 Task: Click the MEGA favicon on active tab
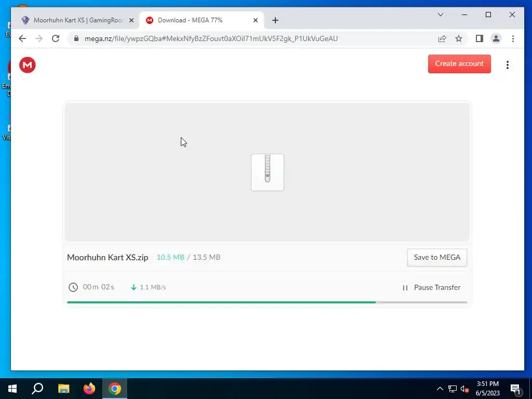149,20
